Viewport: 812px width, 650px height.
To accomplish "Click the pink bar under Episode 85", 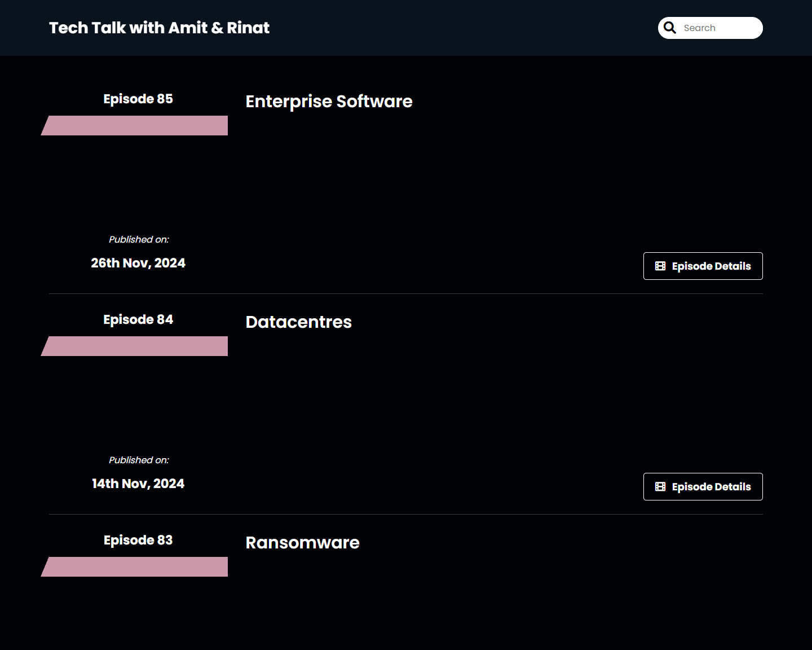I will click(x=135, y=125).
